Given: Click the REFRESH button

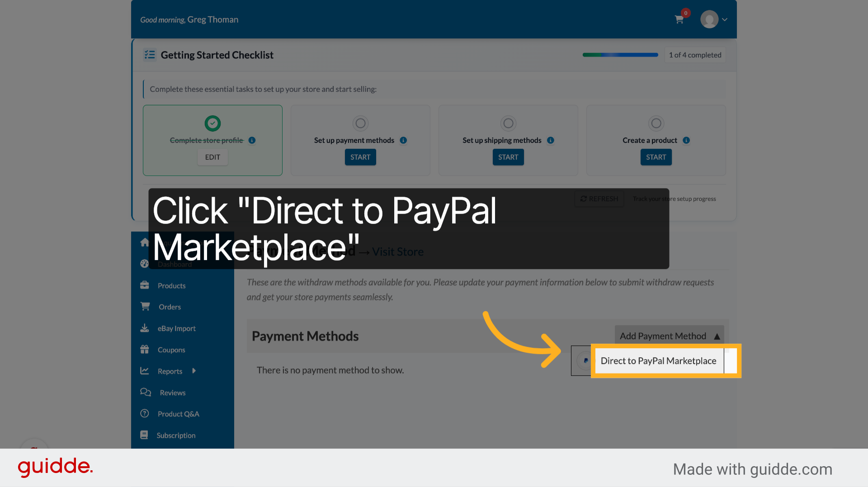Looking at the screenshot, I should pyautogui.click(x=599, y=199).
